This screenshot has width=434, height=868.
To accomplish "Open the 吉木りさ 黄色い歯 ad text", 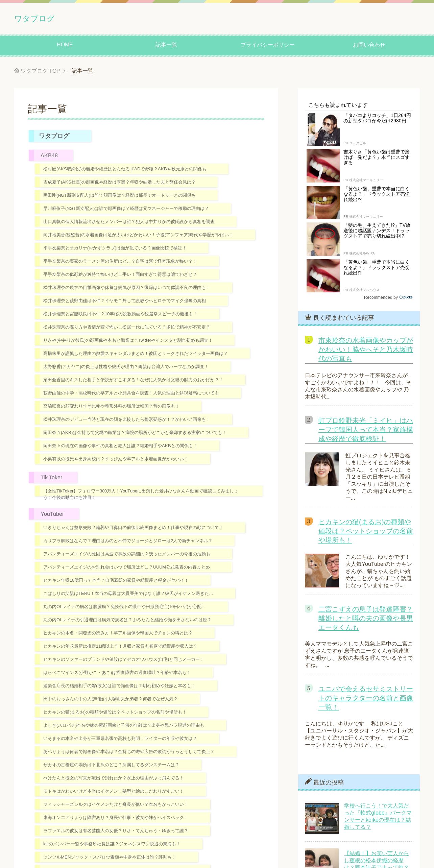I will click(x=377, y=157).
